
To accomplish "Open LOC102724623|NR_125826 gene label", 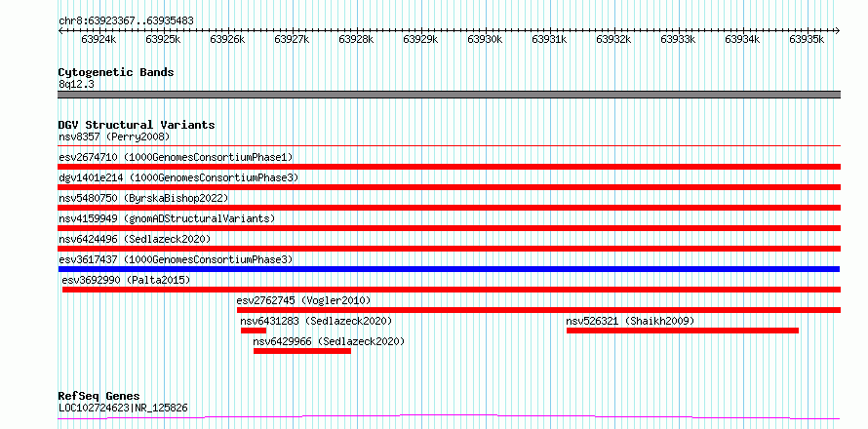I will point(123,408).
